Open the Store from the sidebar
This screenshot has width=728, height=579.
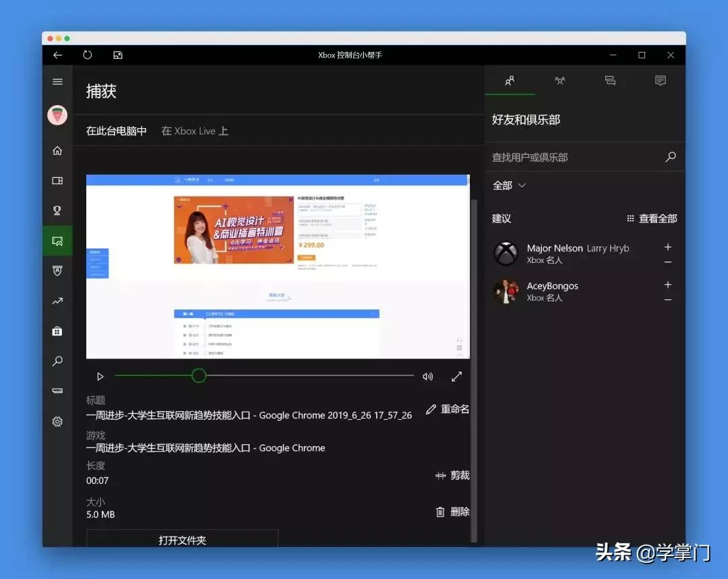coord(57,330)
